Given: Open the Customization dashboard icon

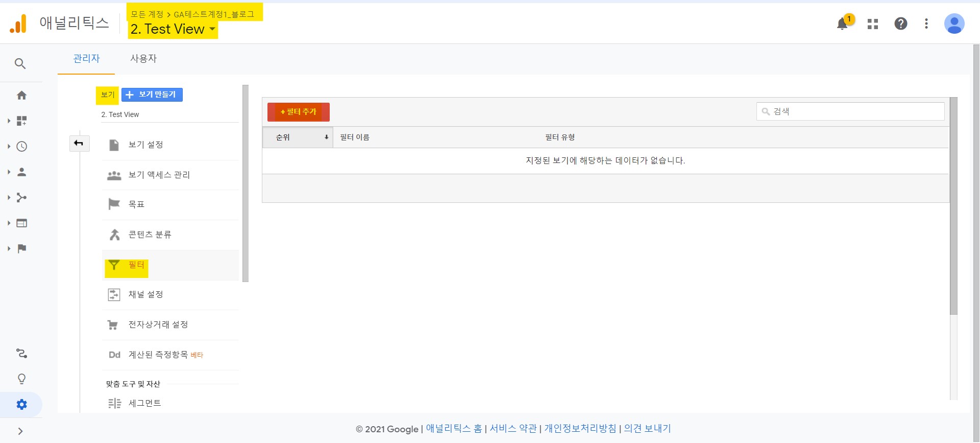Looking at the screenshot, I should point(21,121).
